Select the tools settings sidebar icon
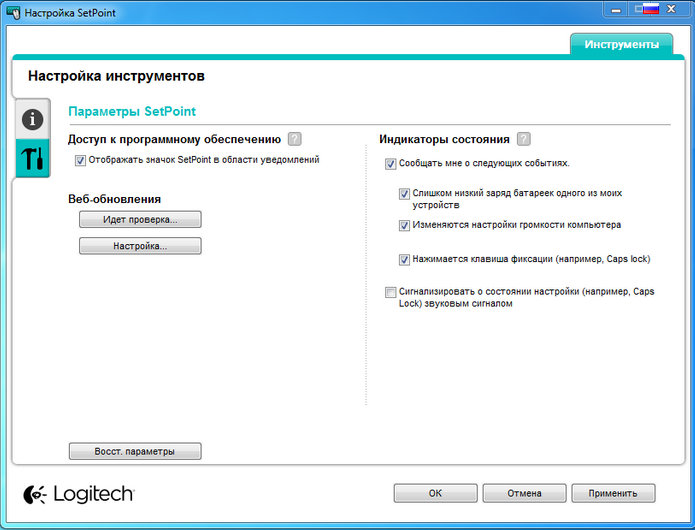This screenshot has width=695, height=530. pyautogui.click(x=33, y=158)
